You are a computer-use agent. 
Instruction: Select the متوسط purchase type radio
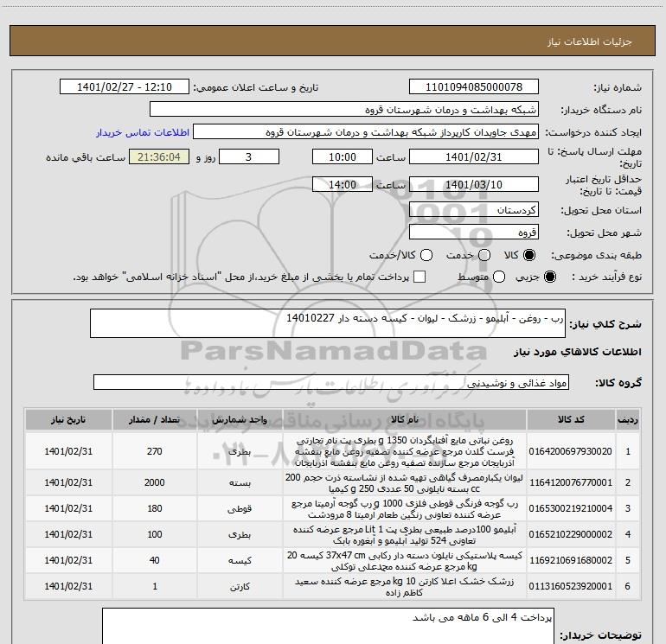click(x=499, y=277)
